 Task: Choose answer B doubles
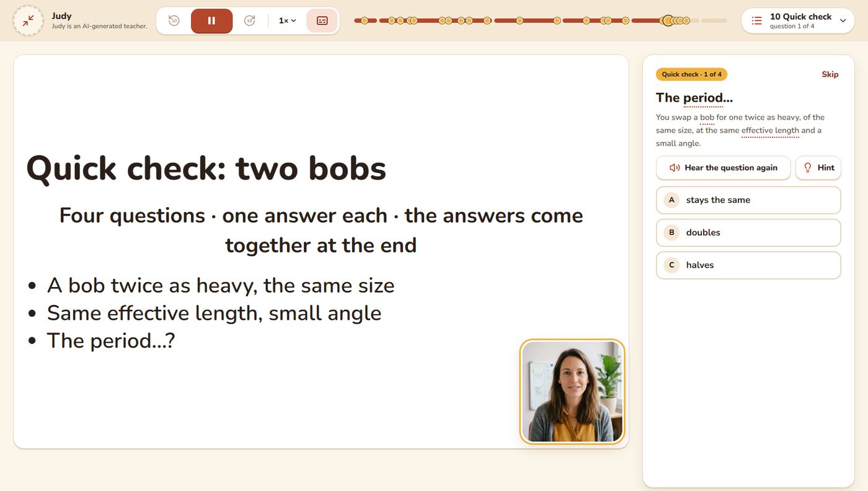click(748, 232)
